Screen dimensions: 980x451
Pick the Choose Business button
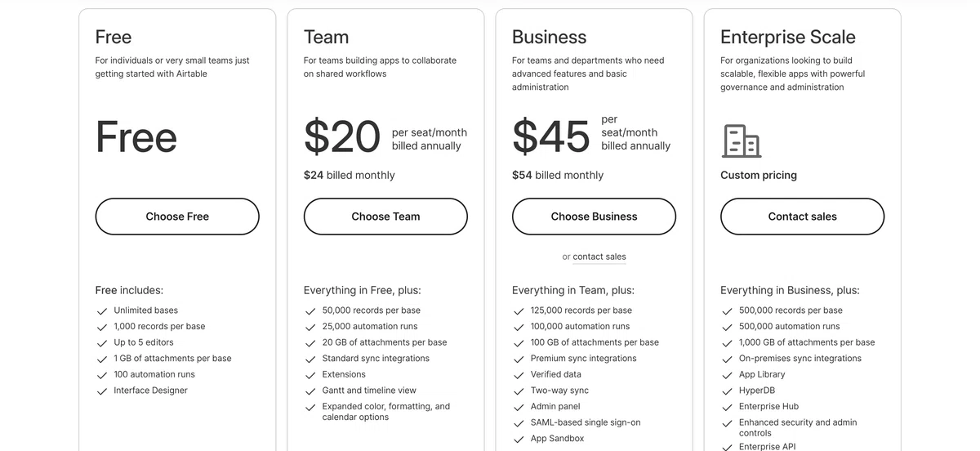click(594, 217)
